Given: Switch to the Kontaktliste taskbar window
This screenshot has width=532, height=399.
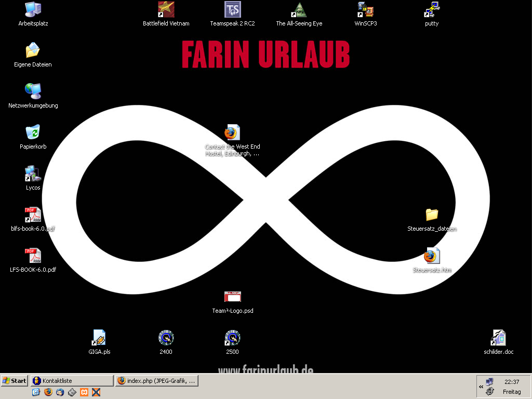Looking at the screenshot, I should [x=72, y=381].
